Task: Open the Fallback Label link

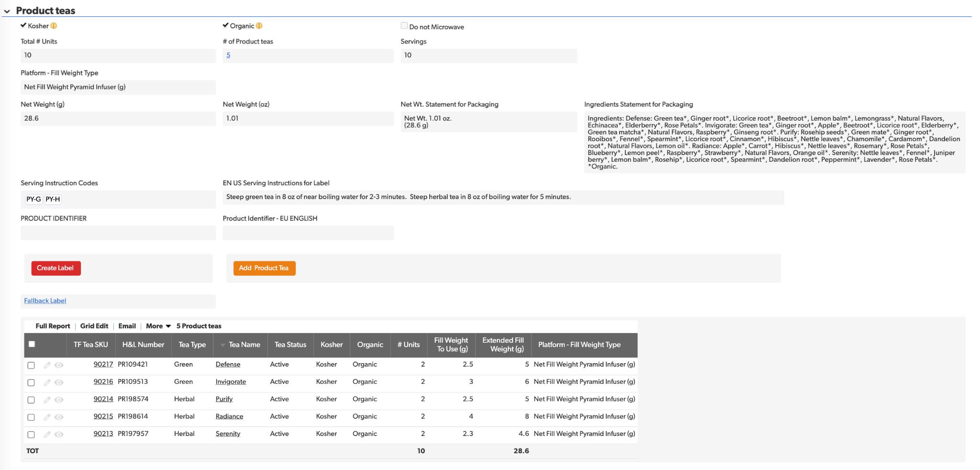Action: point(45,301)
